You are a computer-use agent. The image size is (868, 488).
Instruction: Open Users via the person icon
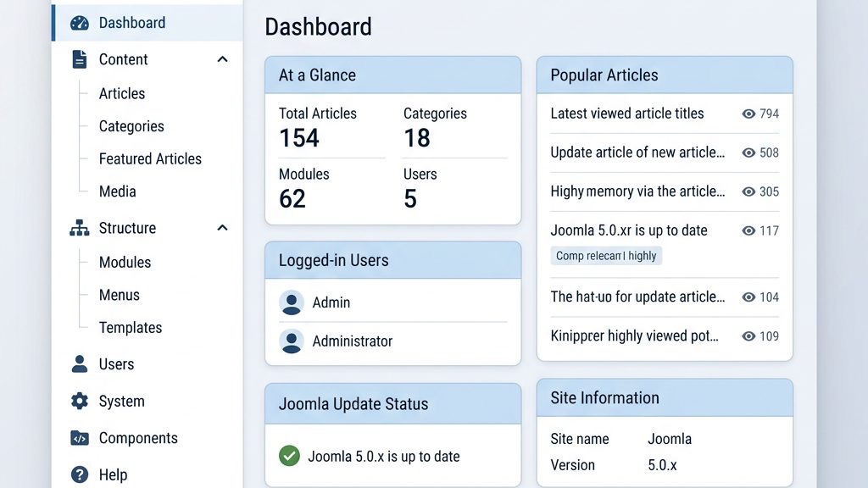point(80,363)
